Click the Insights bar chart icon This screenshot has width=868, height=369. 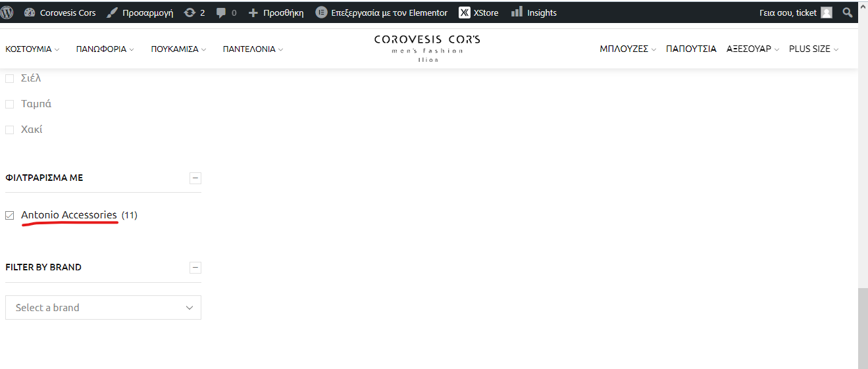(x=517, y=12)
